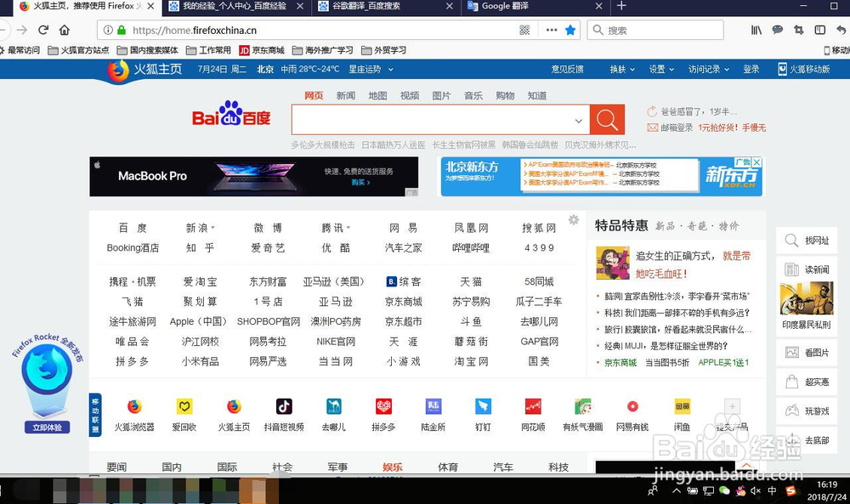
Task: Open the page actions three-dot menu
Action: (x=552, y=31)
